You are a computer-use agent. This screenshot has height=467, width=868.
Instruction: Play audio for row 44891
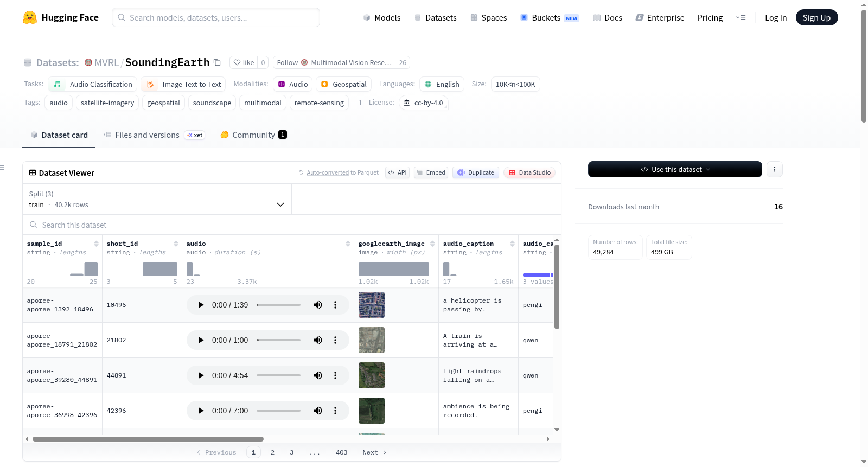(201, 375)
